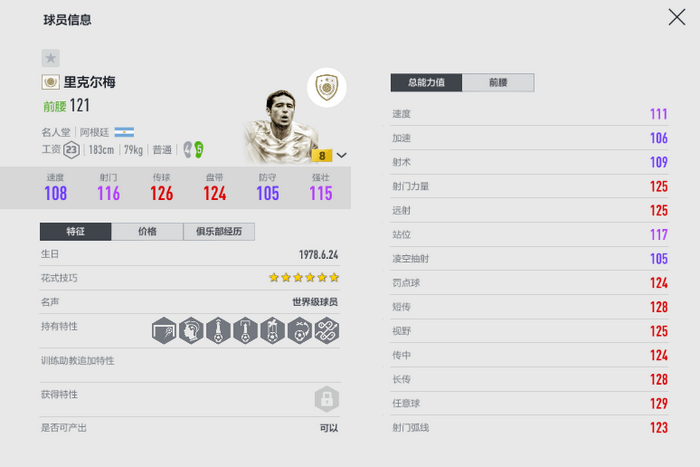Select the curved ball pass trait icon
Screen dimensions: 700x467
click(300, 331)
